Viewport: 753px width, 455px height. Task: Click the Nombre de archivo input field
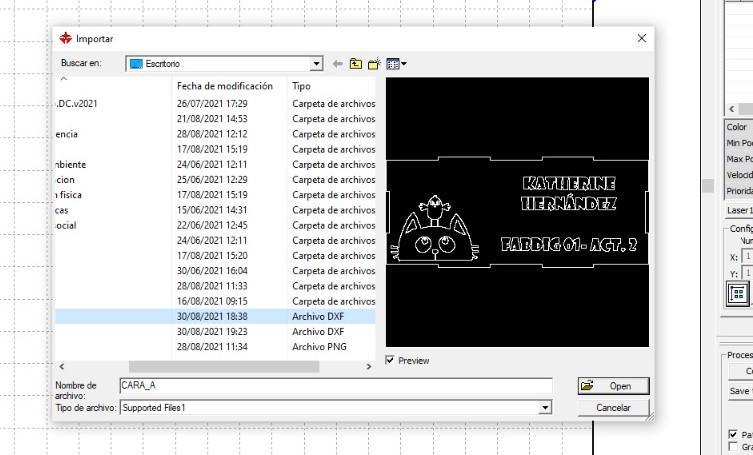pos(336,386)
